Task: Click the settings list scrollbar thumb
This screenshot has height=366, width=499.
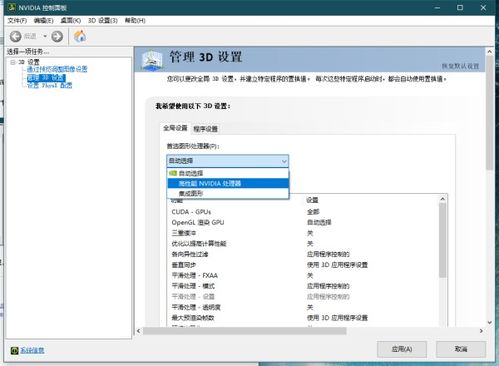Action: coord(443,240)
